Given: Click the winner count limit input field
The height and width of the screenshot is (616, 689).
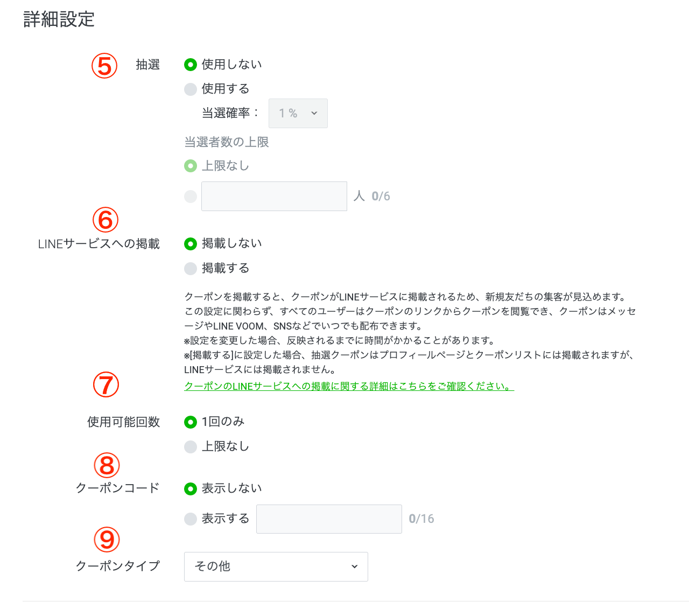Looking at the screenshot, I should [274, 196].
